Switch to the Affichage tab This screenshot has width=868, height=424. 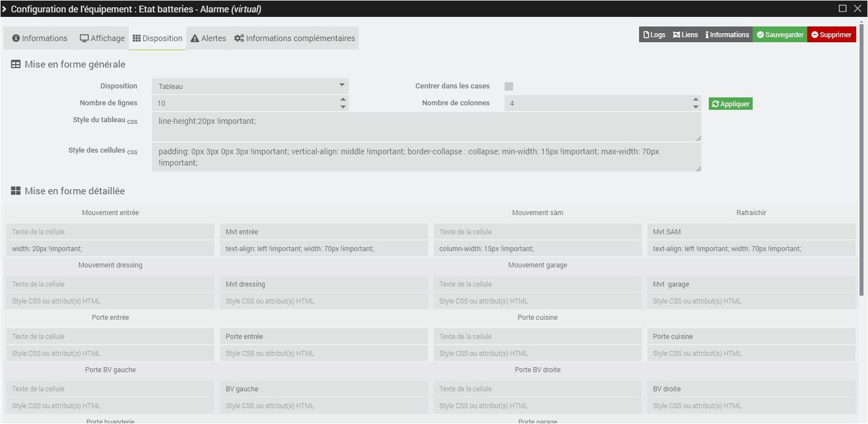click(102, 38)
